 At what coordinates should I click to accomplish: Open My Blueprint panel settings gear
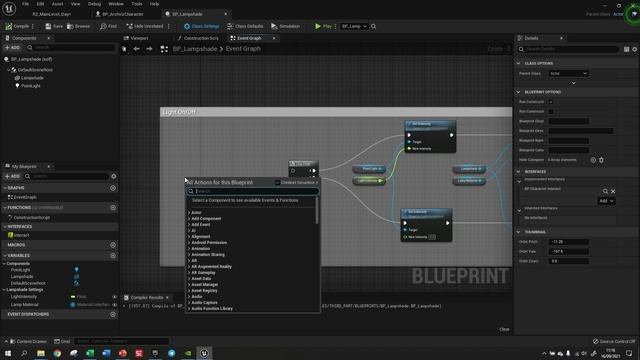(x=113, y=176)
